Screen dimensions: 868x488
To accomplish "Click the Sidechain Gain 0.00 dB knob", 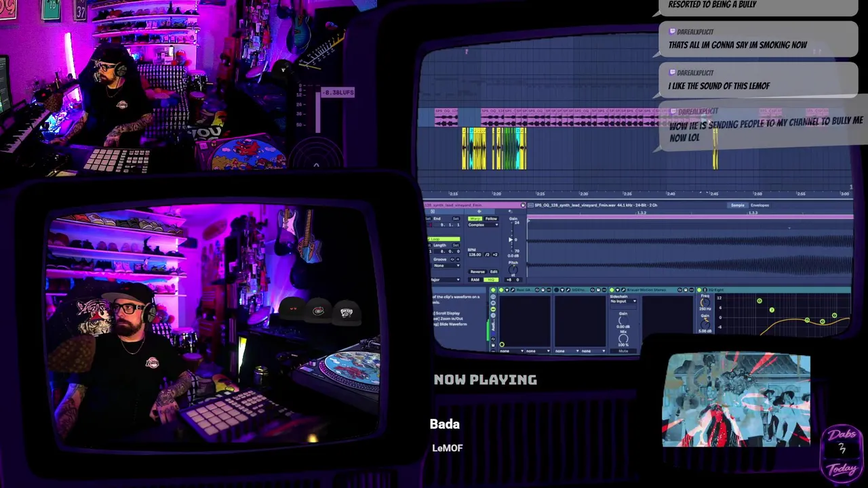I will coord(623,320).
